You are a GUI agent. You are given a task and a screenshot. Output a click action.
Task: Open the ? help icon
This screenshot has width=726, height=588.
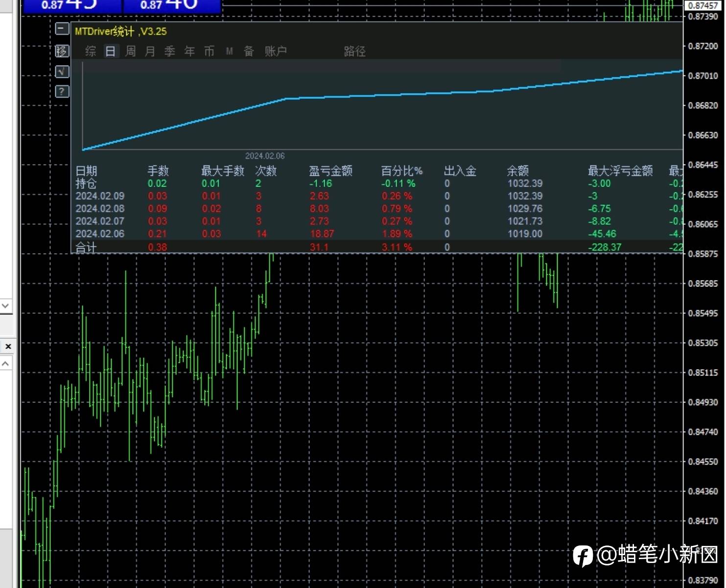coord(62,92)
